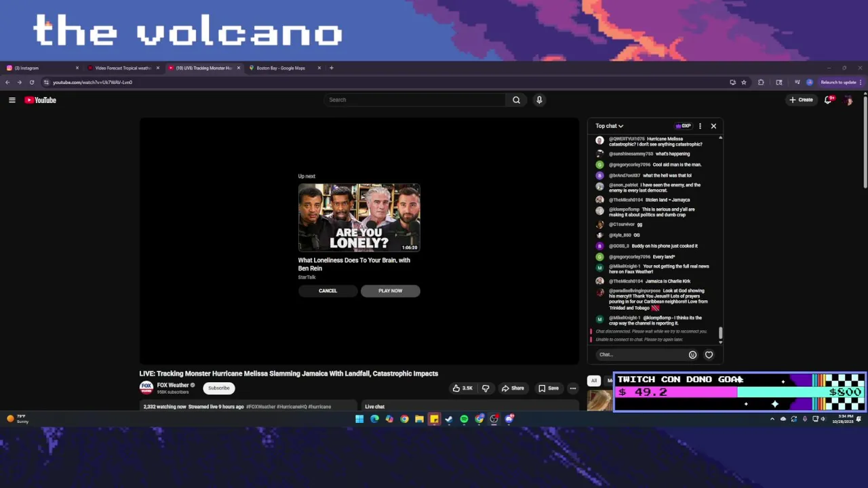Bookmark this page with the star

click(x=744, y=82)
